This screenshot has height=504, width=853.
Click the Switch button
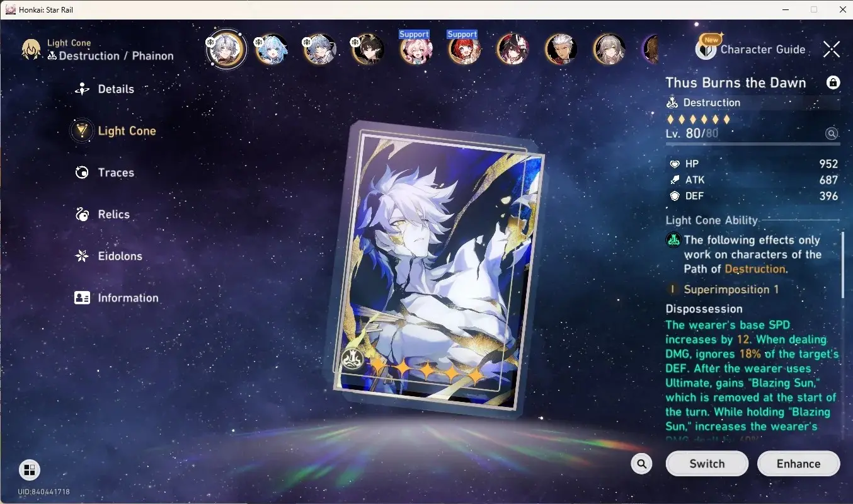pos(707,464)
